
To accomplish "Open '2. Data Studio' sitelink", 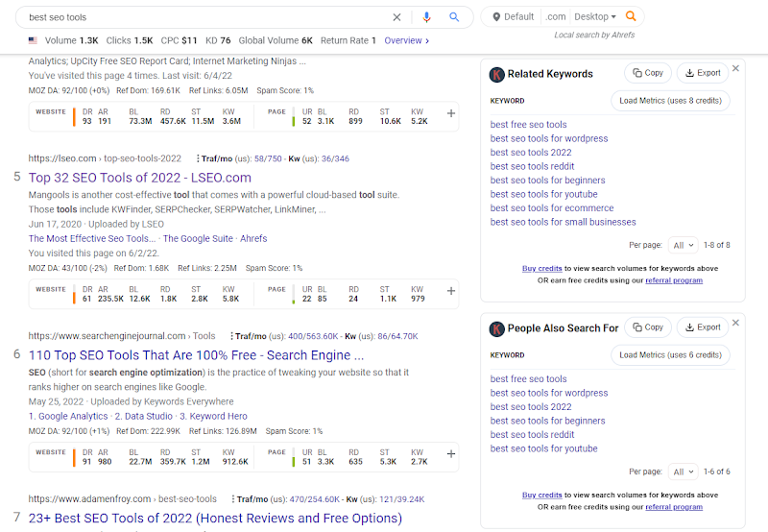I will point(143,416).
